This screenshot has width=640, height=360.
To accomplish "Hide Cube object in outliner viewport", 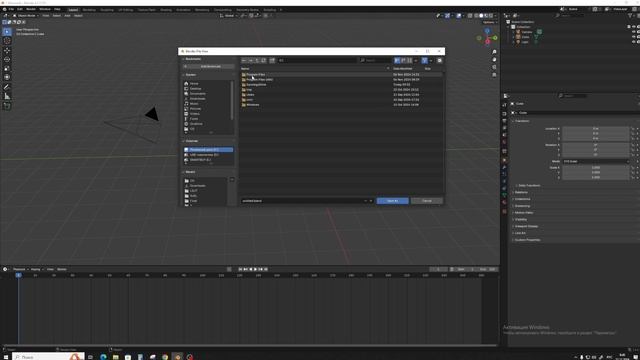I will tap(633, 37).
